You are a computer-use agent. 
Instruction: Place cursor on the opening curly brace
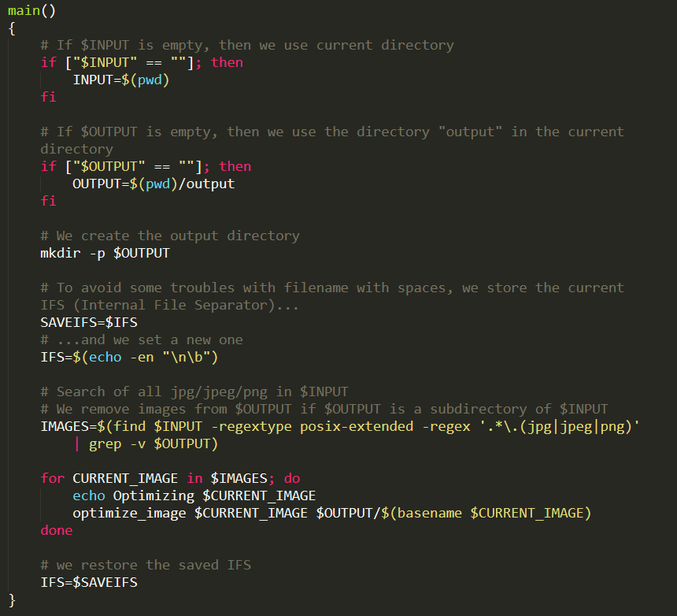click(12, 29)
